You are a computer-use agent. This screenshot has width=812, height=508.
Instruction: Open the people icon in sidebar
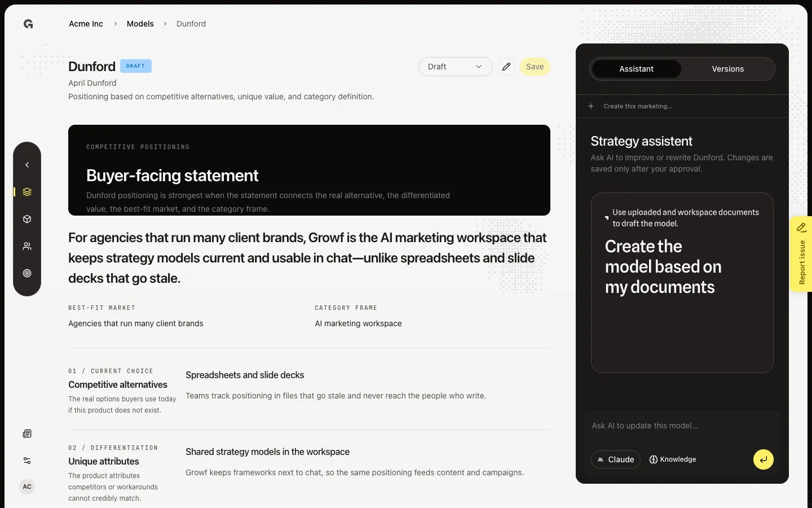click(x=27, y=246)
